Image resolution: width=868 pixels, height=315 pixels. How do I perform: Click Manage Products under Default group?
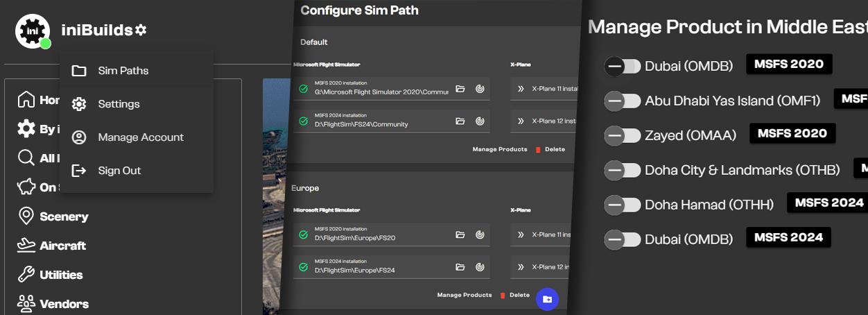click(x=500, y=149)
